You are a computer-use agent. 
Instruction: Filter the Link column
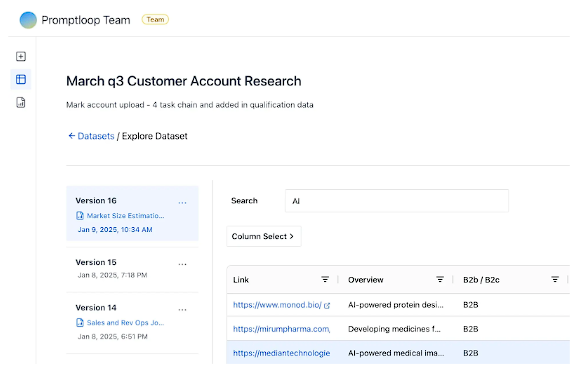point(325,280)
